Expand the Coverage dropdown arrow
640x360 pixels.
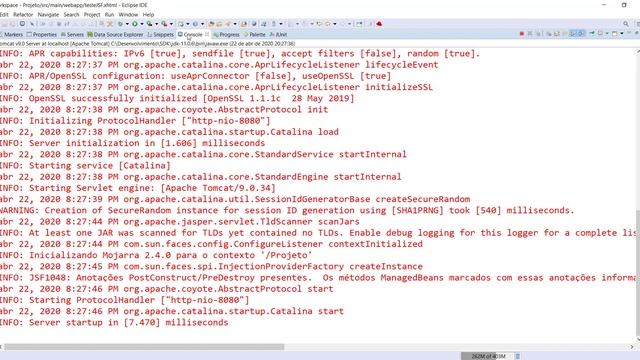point(156,24)
